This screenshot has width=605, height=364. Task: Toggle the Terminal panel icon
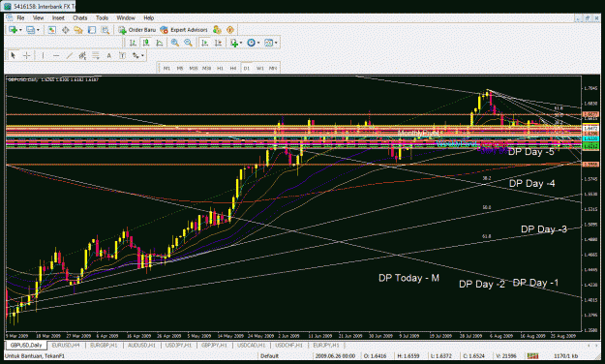pos(91,30)
